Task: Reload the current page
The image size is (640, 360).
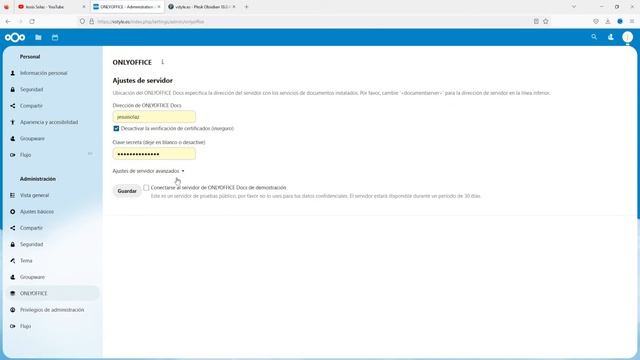Action: point(32,21)
